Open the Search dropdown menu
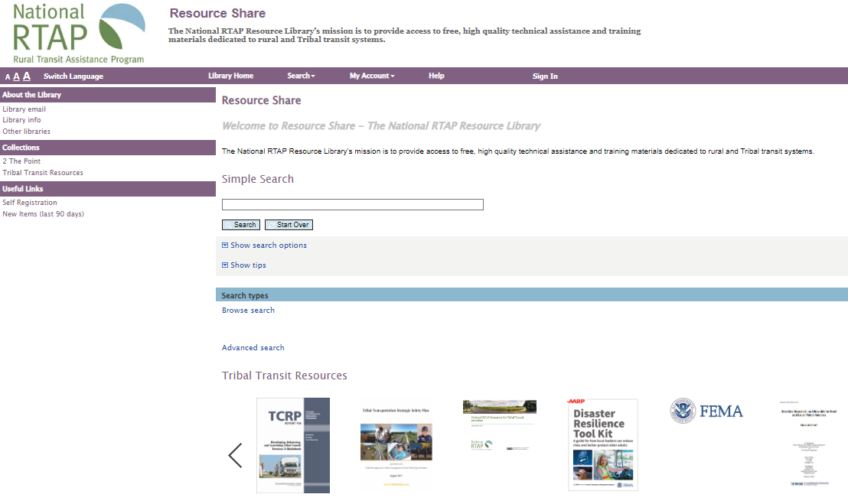 coord(301,76)
